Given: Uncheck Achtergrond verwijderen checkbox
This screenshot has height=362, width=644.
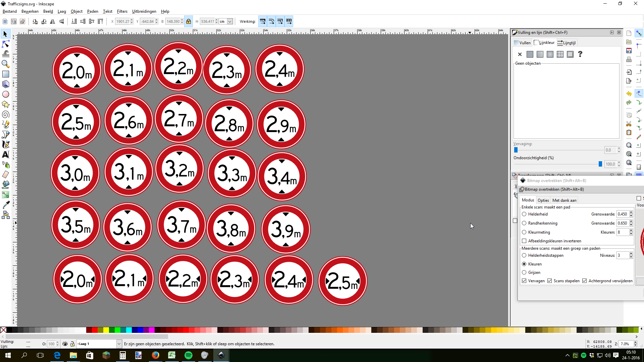Looking at the screenshot, I should [x=585, y=281].
